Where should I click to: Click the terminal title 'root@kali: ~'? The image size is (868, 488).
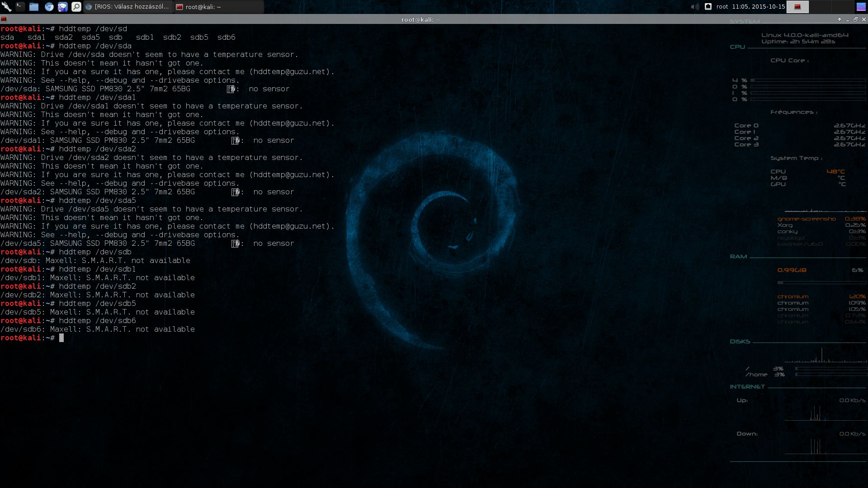(420, 19)
